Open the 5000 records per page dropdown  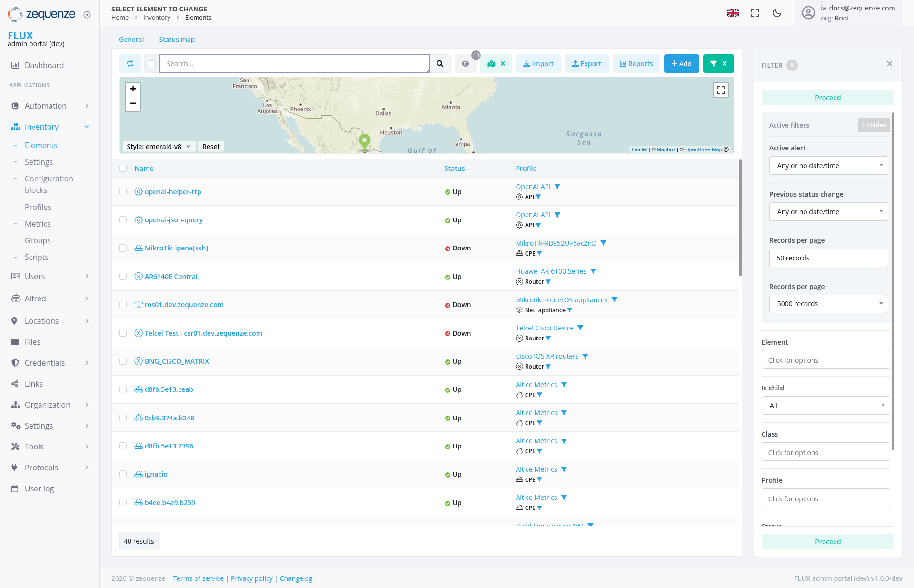pyautogui.click(x=828, y=304)
